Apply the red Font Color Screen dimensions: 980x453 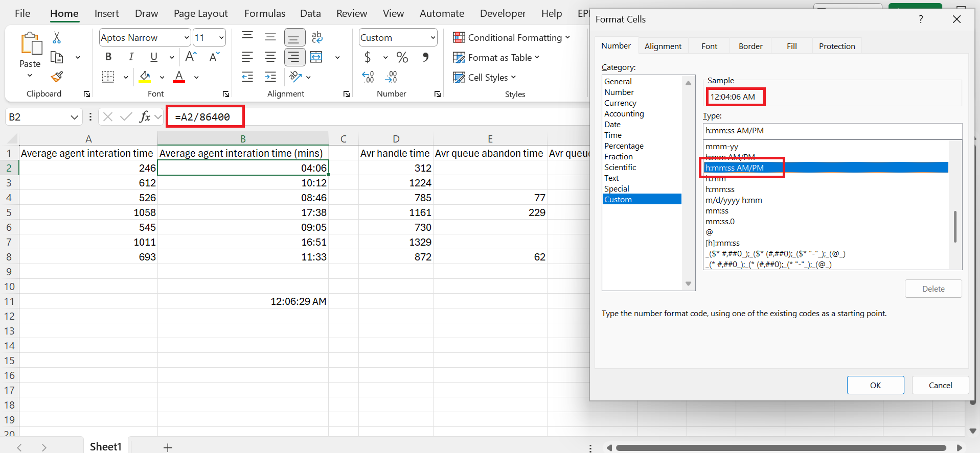pos(179,77)
